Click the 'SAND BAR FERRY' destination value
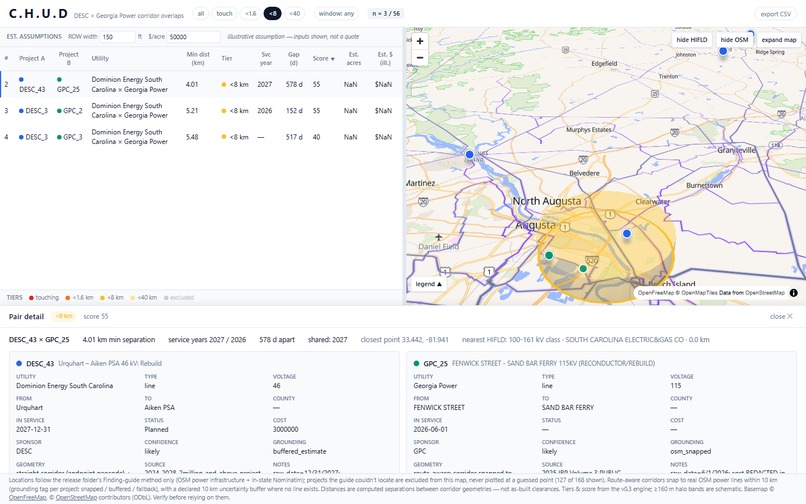This screenshot has height=504, width=806. 567,407
